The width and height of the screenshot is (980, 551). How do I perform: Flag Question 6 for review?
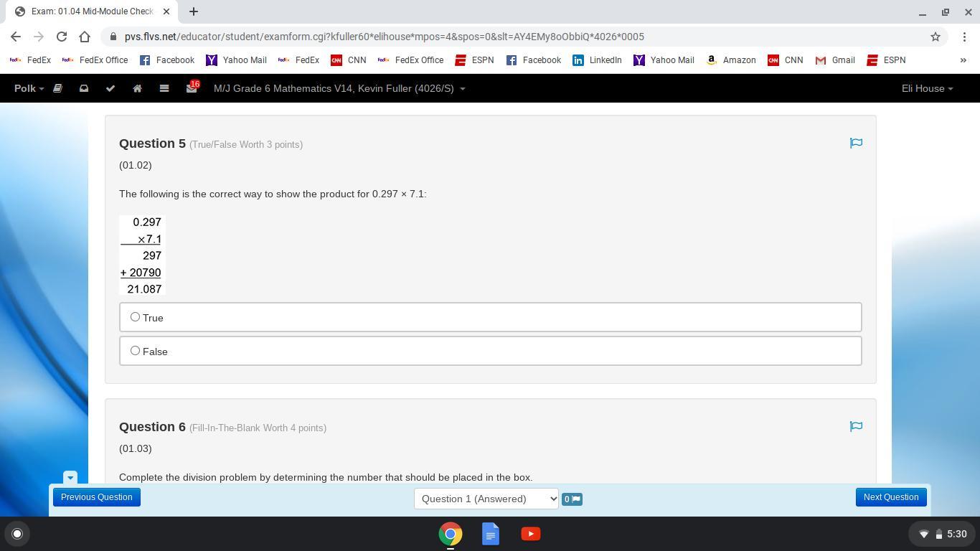point(856,427)
